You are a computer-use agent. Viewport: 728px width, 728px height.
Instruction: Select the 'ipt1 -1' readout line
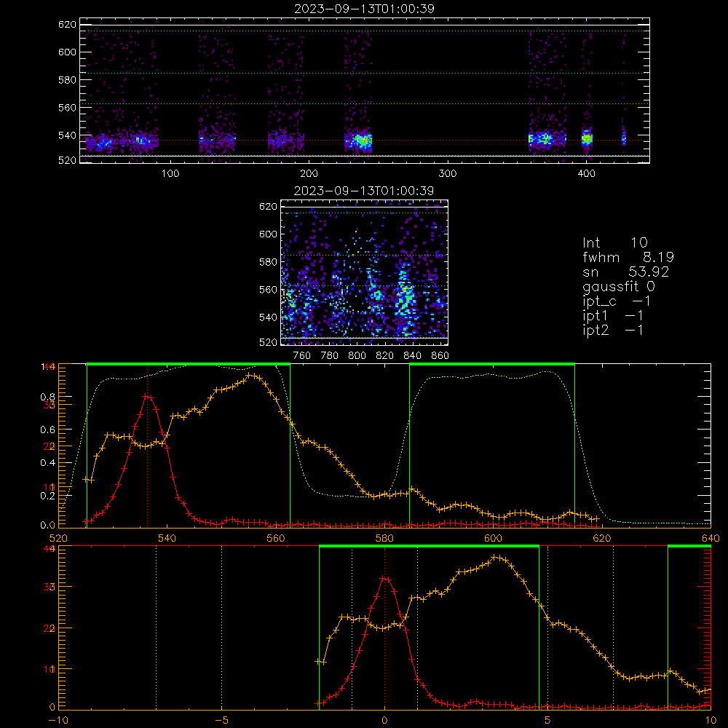(x=613, y=316)
